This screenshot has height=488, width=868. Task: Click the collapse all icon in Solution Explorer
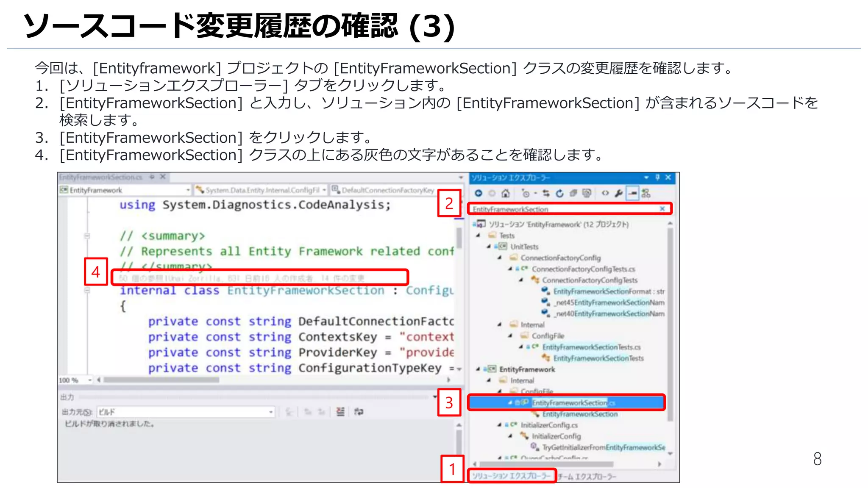(573, 194)
